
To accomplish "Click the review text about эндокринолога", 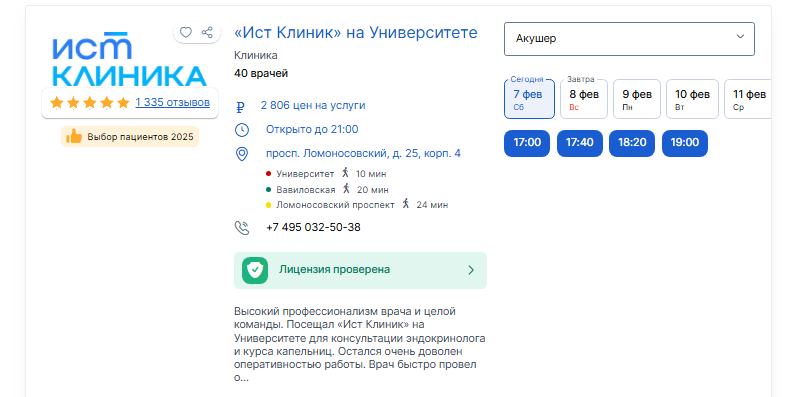I will 360,344.
